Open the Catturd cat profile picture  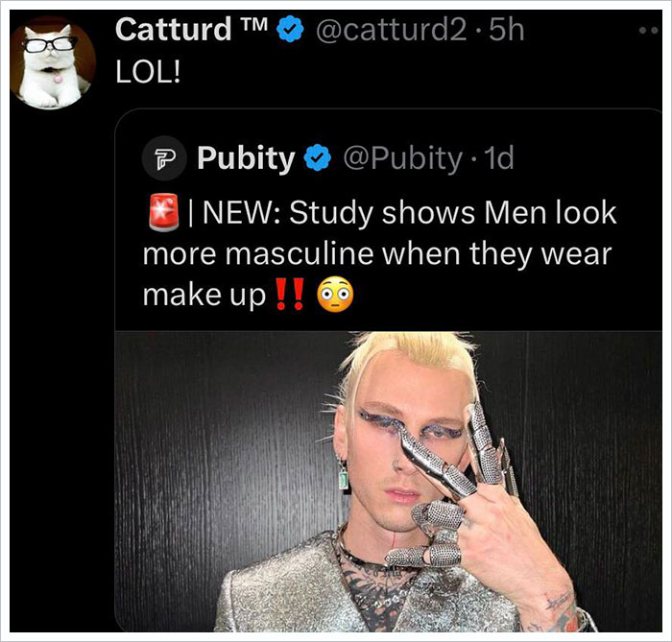(53, 62)
